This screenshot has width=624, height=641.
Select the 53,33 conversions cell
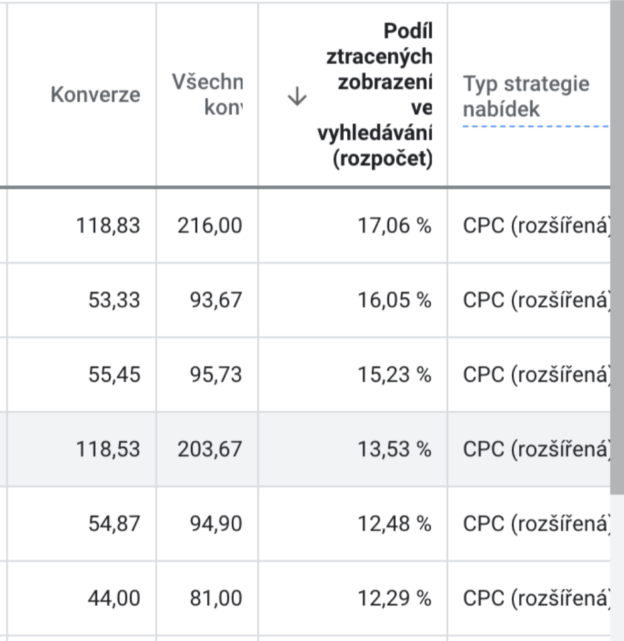pos(82,300)
